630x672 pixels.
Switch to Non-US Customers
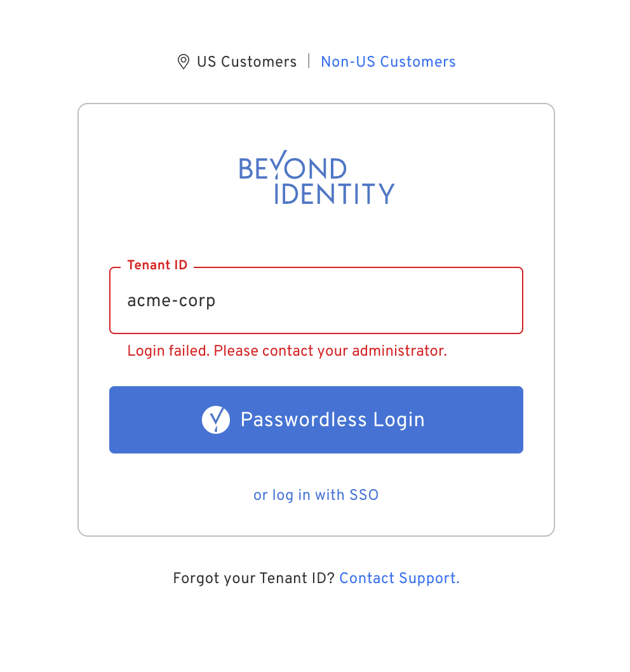388,62
